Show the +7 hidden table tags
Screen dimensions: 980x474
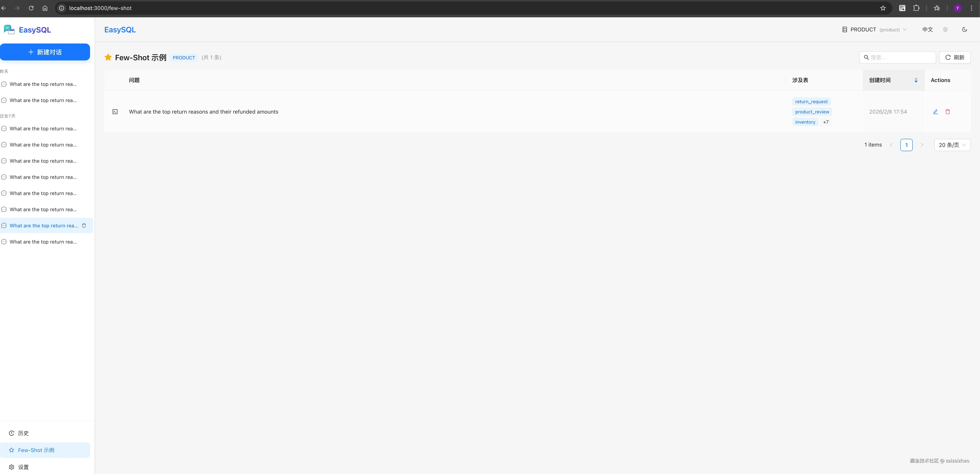826,122
